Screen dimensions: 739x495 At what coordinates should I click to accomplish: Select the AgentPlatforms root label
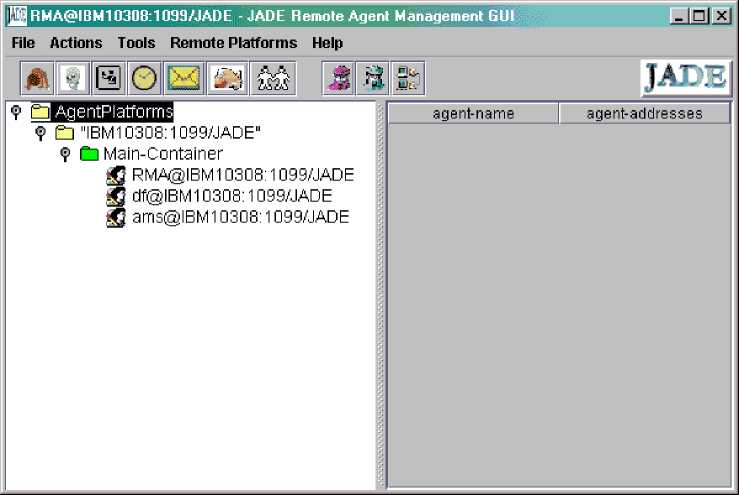pos(114,112)
